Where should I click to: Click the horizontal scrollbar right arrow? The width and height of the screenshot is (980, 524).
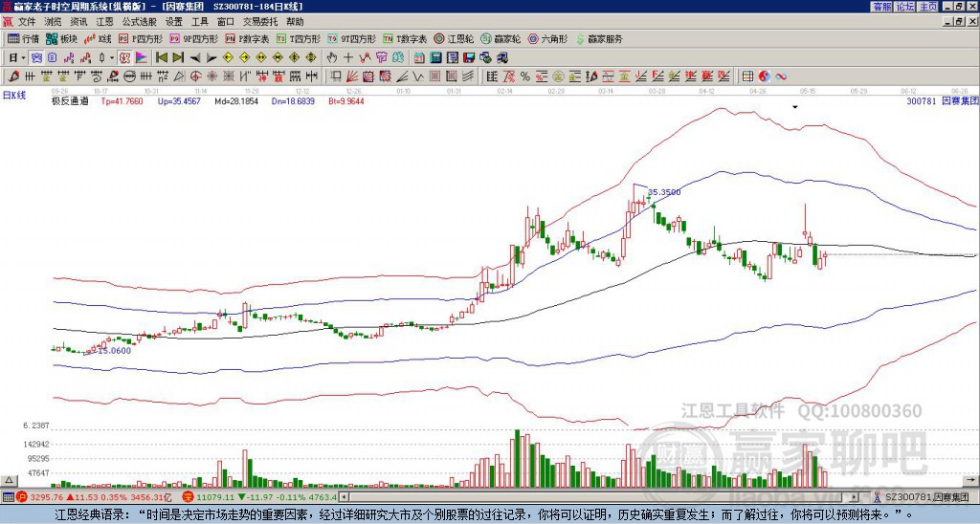(x=855, y=497)
